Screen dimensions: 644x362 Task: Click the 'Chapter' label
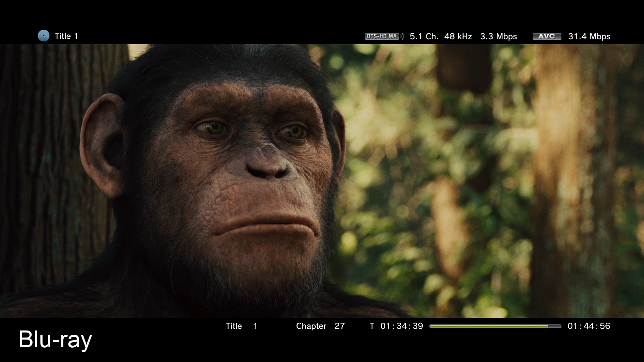click(x=311, y=326)
